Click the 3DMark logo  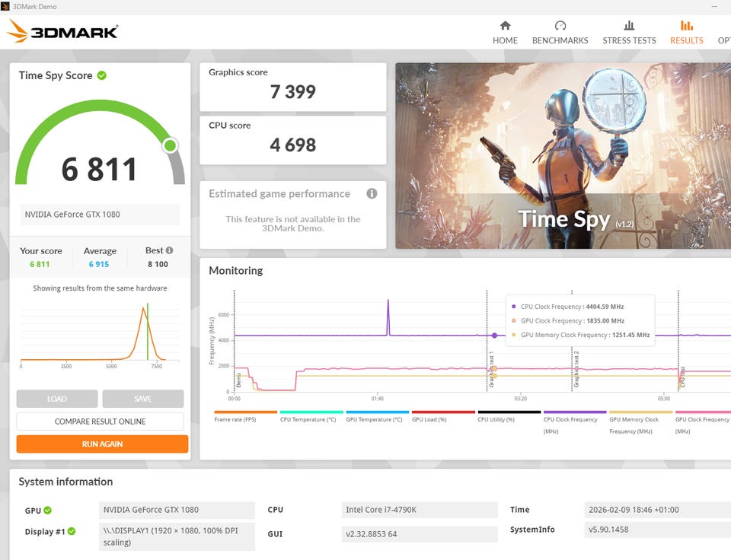[62, 31]
